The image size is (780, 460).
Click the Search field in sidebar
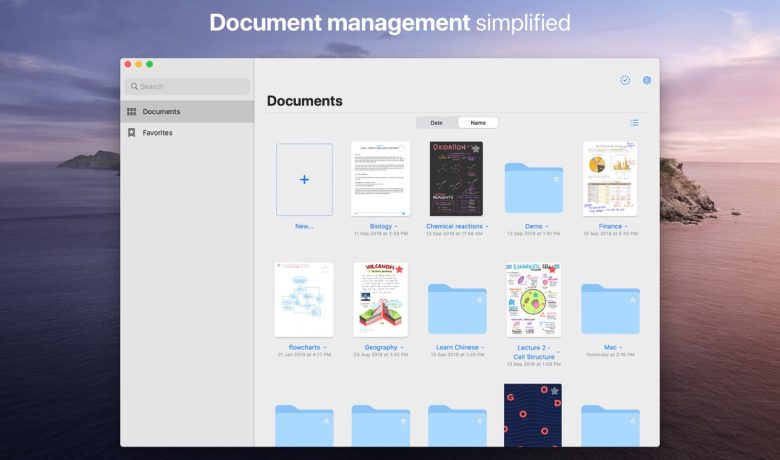click(x=187, y=87)
